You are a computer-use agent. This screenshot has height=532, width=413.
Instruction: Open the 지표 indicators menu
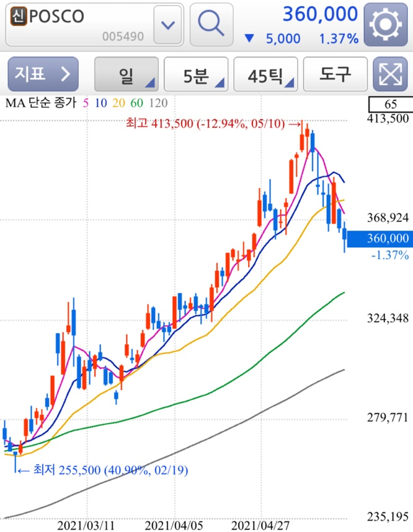point(43,74)
